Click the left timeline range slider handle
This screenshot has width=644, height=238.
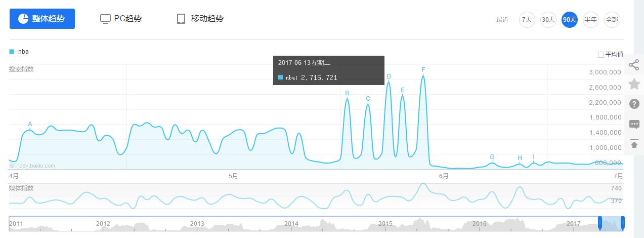tap(600, 223)
